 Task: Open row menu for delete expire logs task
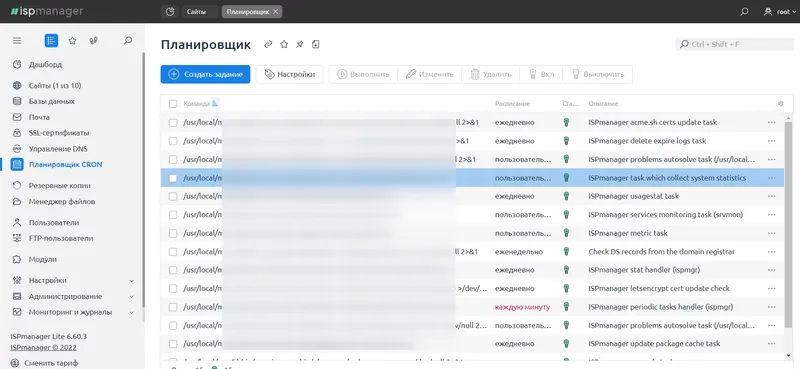[x=771, y=141]
